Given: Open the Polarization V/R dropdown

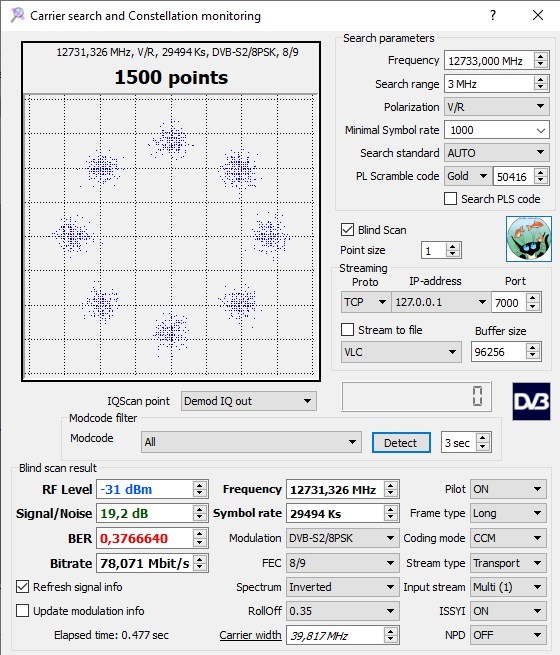Looking at the screenshot, I should (496, 107).
